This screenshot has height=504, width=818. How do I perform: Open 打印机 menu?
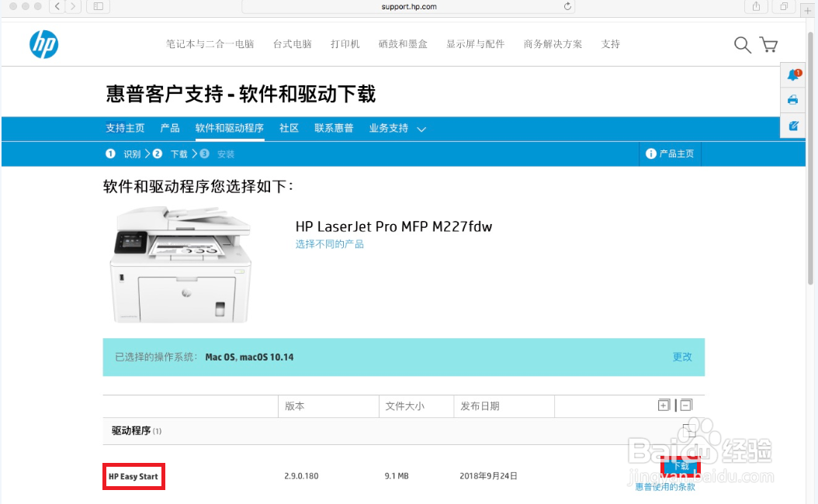coord(345,44)
